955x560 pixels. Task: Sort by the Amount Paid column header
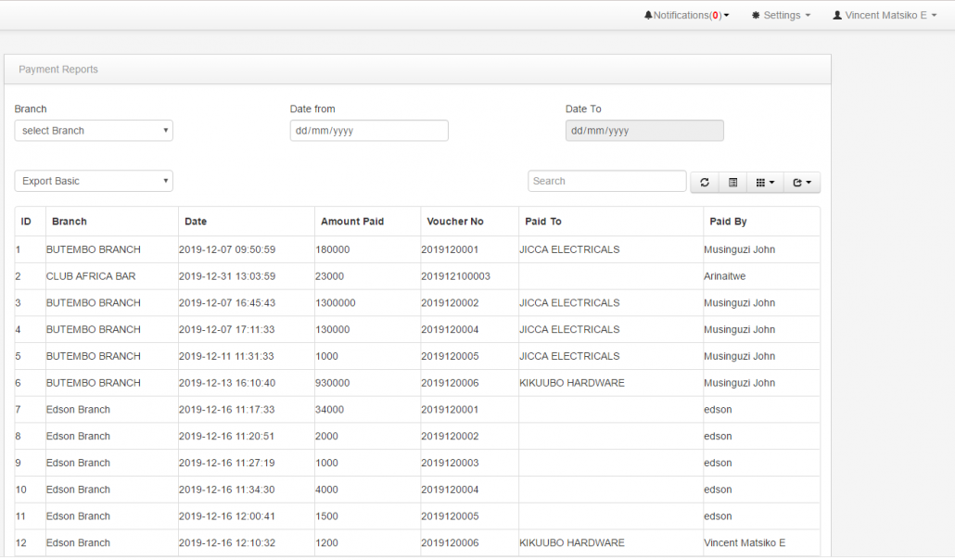point(352,222)
